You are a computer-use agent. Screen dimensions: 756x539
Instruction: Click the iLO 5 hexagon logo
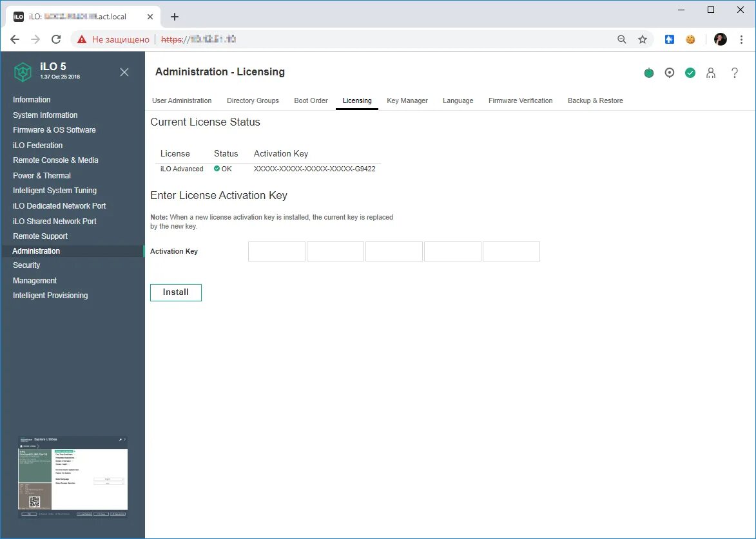[x=23, y=72]
